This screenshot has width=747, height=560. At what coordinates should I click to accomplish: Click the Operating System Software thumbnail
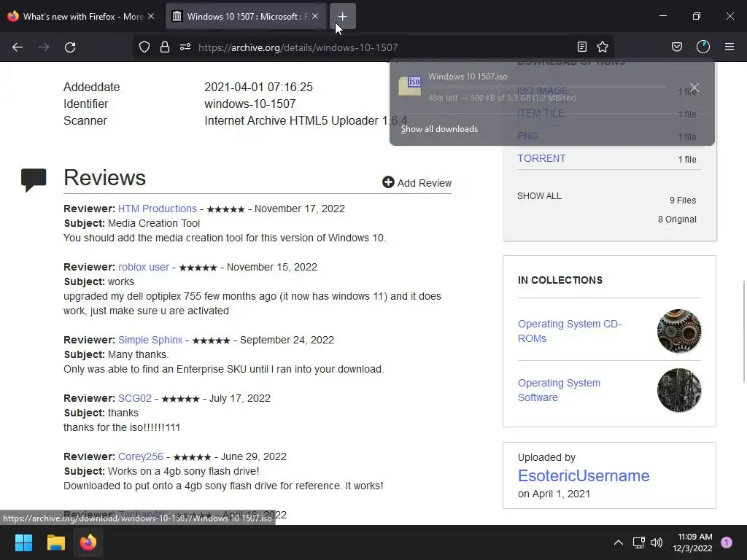click(x=679, y=390)
